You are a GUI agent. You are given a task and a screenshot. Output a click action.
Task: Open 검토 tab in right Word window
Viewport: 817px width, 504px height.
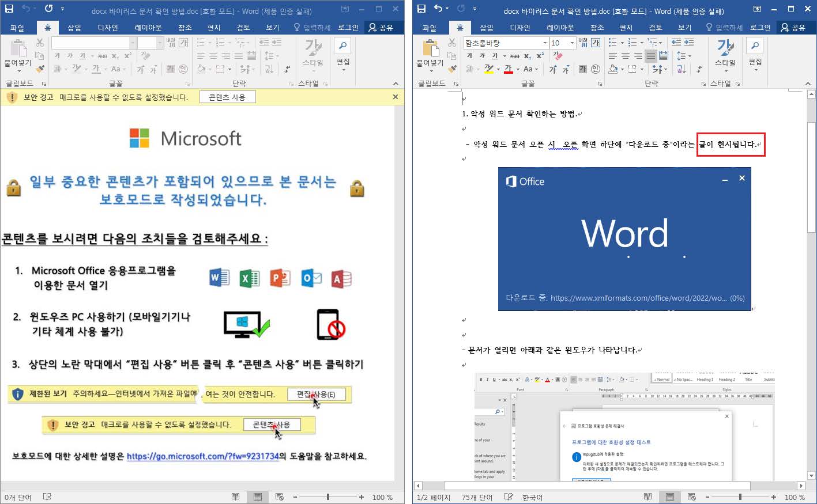[655, 27]
